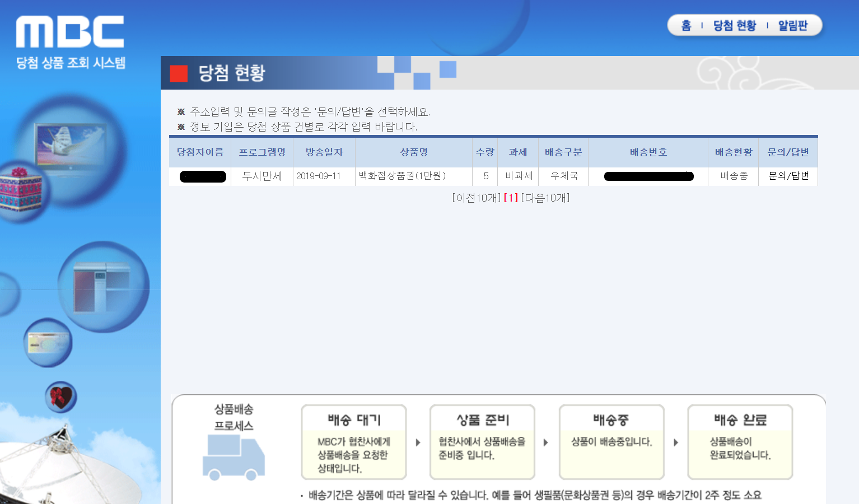
Task: Click the 당첨 현황 page heading
Action: (231, 73)
